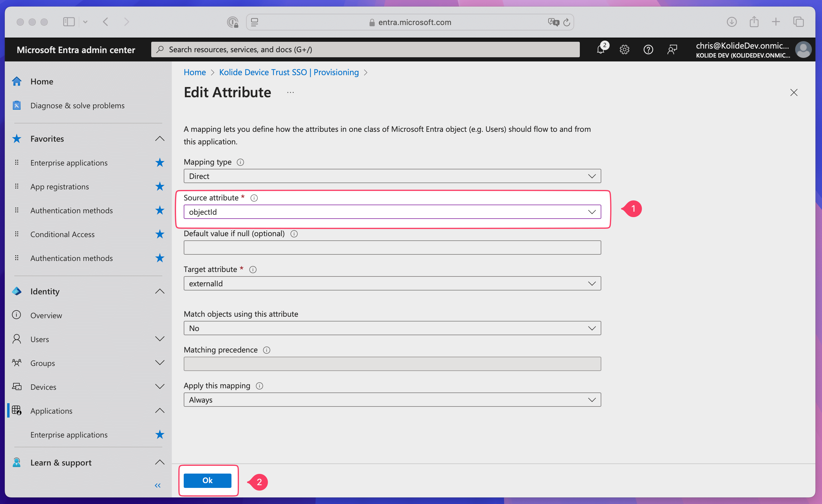This screenshot has height=504, width=822.
Task: Click the help question mark icon
Action: click(648, 50)
